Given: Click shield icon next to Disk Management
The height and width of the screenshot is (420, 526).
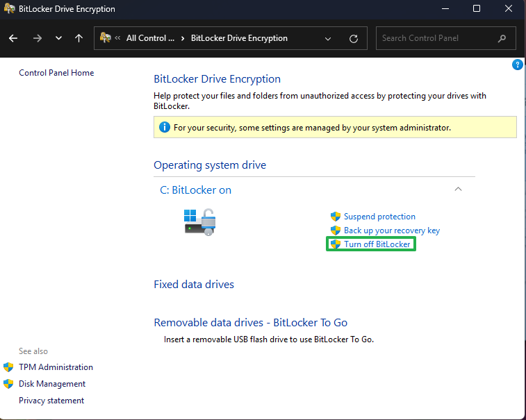Looking at the screenshot, I should pyautogui.click(x=8, y=384).
